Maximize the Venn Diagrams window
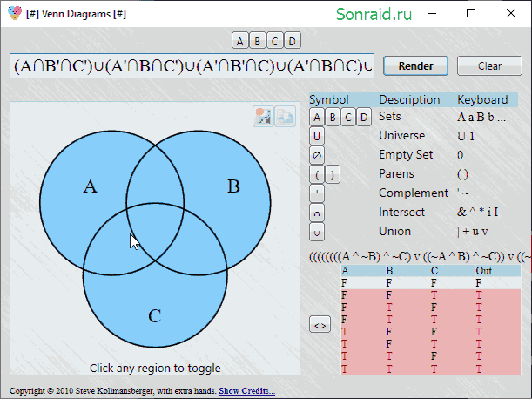The image size is (532, 399). [471, 14]
